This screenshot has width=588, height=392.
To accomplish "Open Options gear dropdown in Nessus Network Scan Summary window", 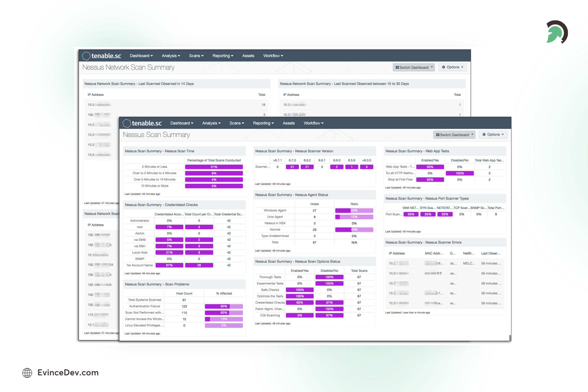I will [453, 67].
